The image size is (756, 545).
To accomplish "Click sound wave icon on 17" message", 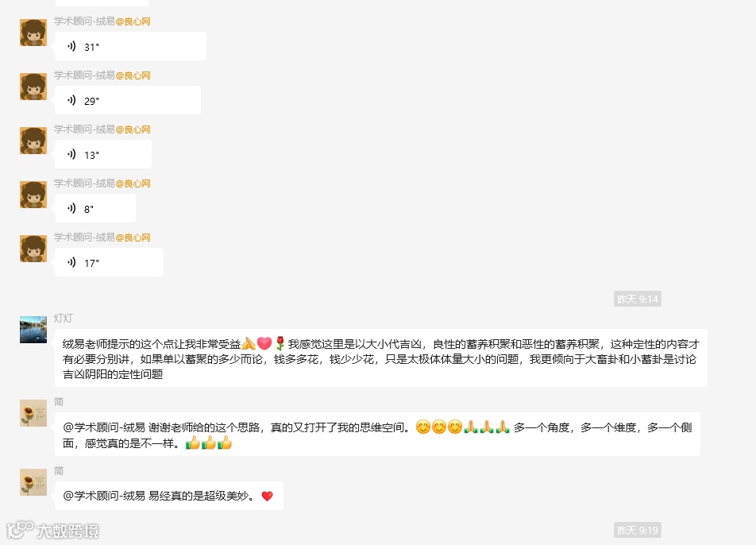I will pyautogui.click(x=71, y=262).
